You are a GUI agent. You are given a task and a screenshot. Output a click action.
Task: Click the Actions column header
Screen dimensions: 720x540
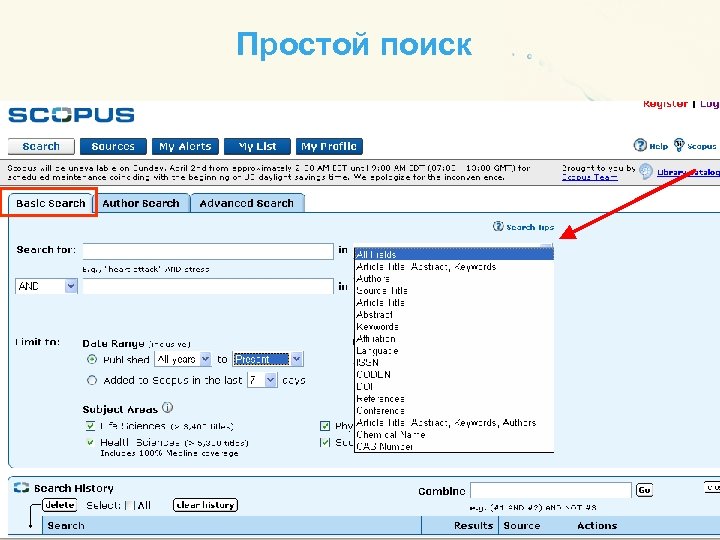(x=597, y=526)
